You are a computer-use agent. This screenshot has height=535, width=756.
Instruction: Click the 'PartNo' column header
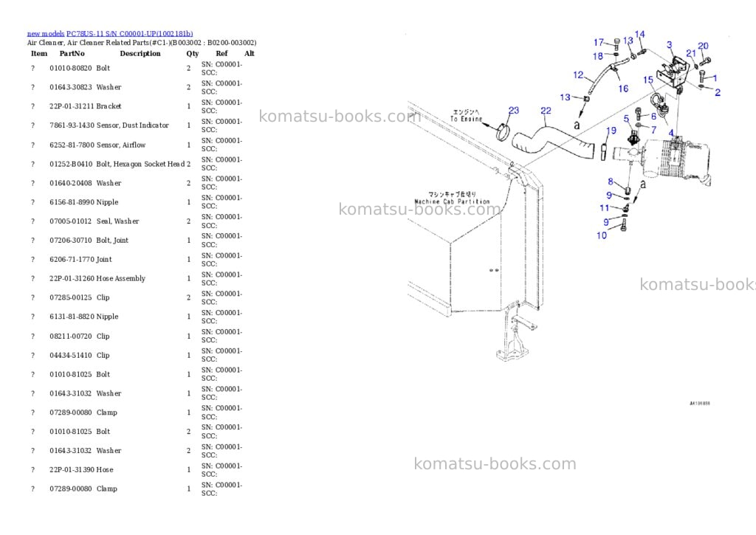tap(72, 53)
